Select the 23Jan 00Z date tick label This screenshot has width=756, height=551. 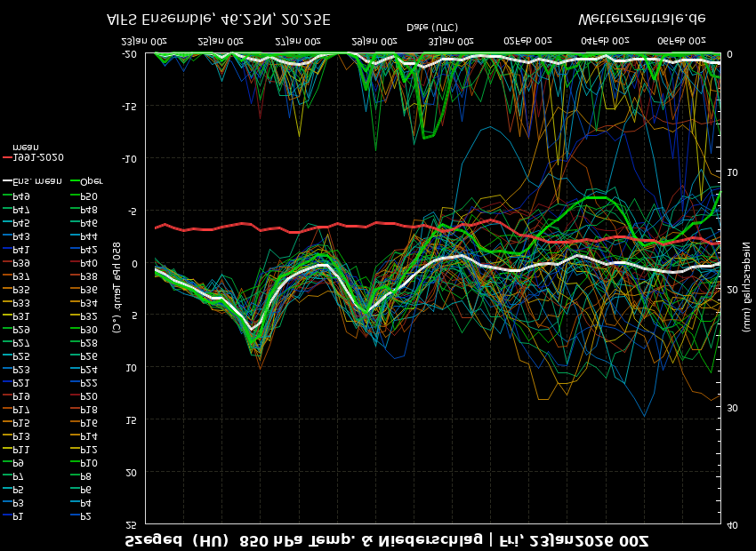[144, 41]
